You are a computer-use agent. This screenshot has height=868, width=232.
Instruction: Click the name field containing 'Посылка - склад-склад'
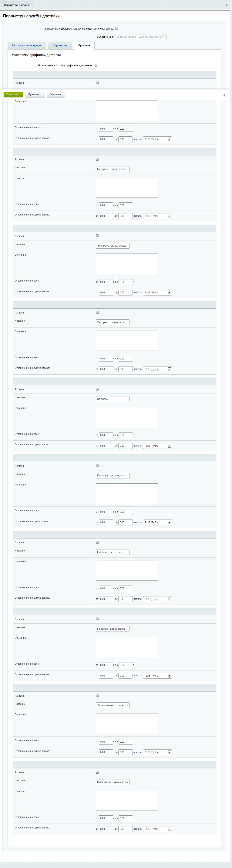coord(112,552)
